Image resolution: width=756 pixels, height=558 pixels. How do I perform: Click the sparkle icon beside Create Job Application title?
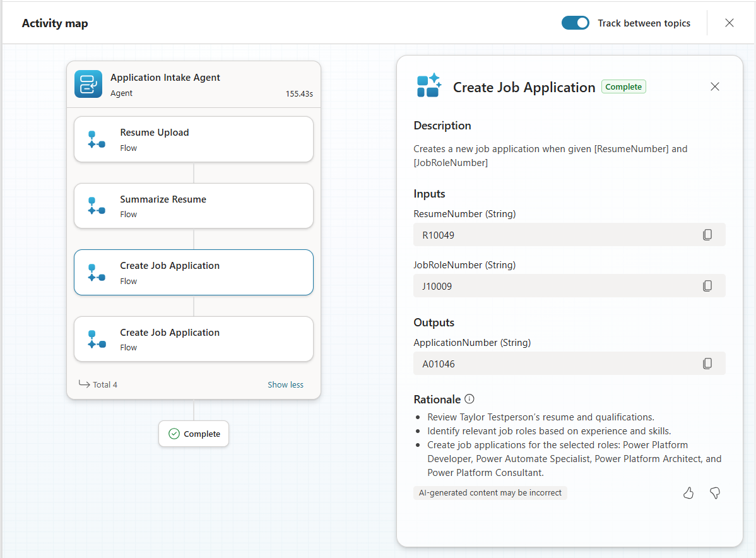pyautogui.click(x=428, y=86)
